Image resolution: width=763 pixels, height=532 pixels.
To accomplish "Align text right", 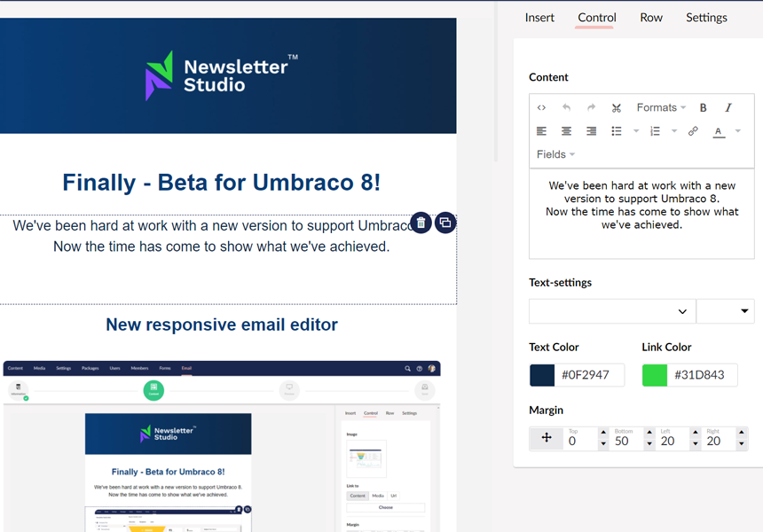I will tap(591, 131).
